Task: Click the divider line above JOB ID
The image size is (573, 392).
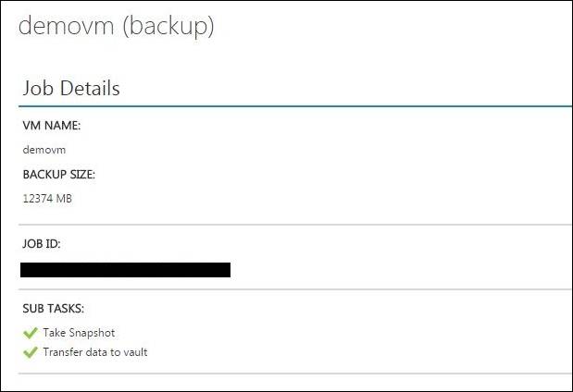Action: tap(294, 224)
